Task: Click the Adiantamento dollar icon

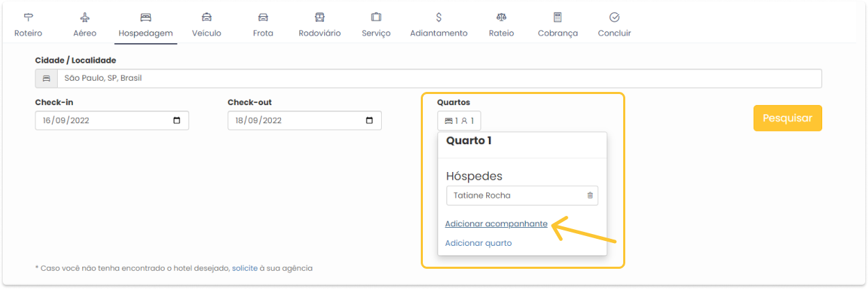Action: (x=439, y=17)
